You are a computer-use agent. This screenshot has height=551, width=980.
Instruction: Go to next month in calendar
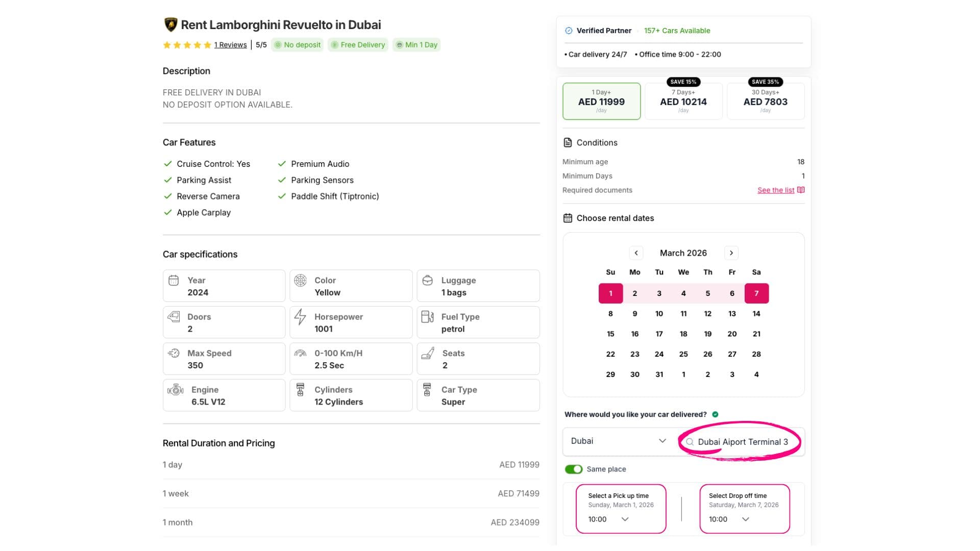click(x=731, y=253)
